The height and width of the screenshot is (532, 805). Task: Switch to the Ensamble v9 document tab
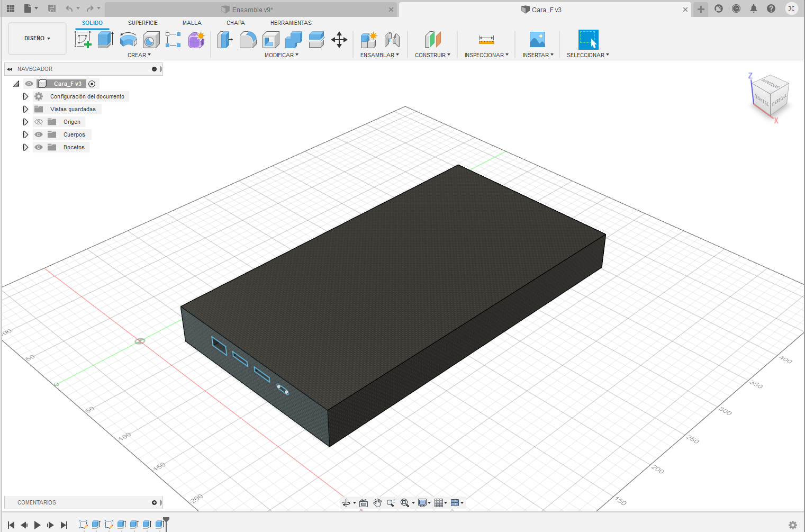[252, 10]
